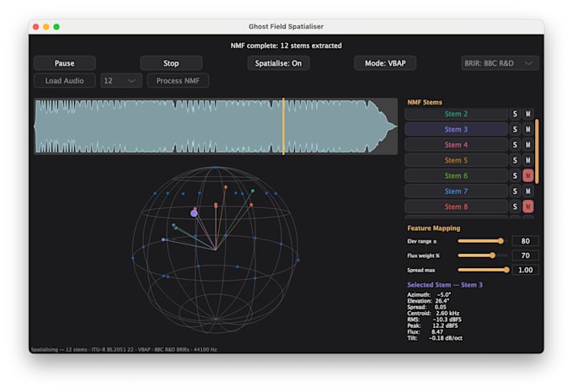Switch the Mode: VBAP button
The width and height of the screenshot is (573, 392).
tap(385, 63)
